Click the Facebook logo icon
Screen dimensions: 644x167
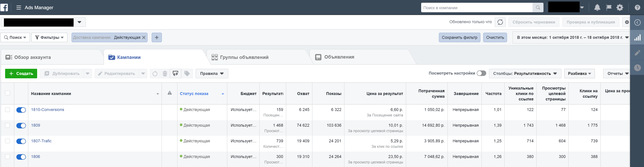click(4, 7)
